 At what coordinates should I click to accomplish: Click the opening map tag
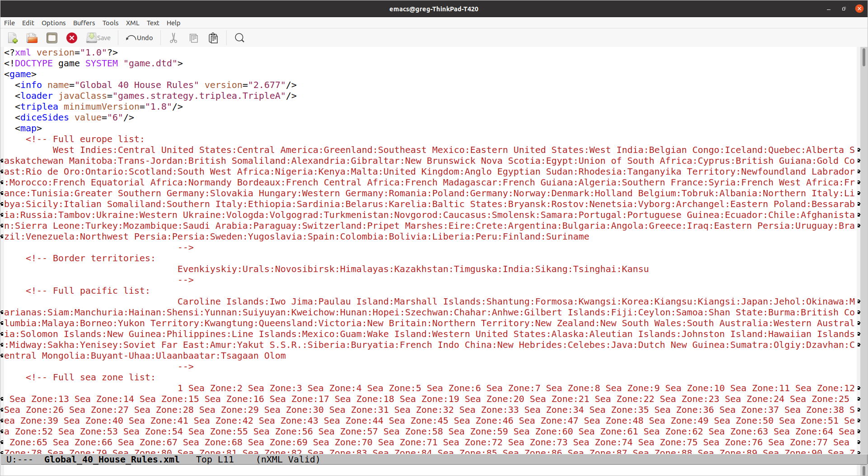28,128
